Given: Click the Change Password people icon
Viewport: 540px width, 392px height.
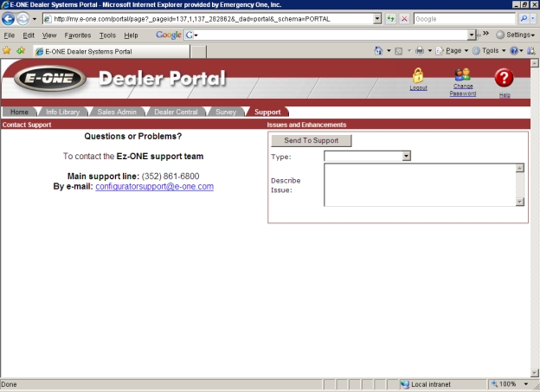Looking at the screenshot, I should coord(462,74).
